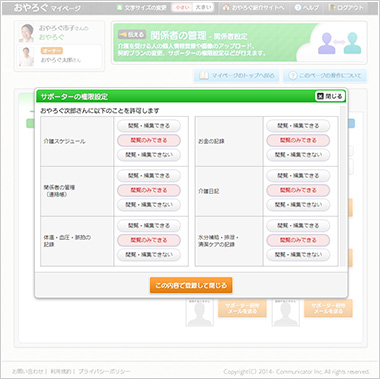Select 閲覧・編集できない for 水分補給・排泄・清潔ケアの記録
380x379 pixels.
click(298, 255)
